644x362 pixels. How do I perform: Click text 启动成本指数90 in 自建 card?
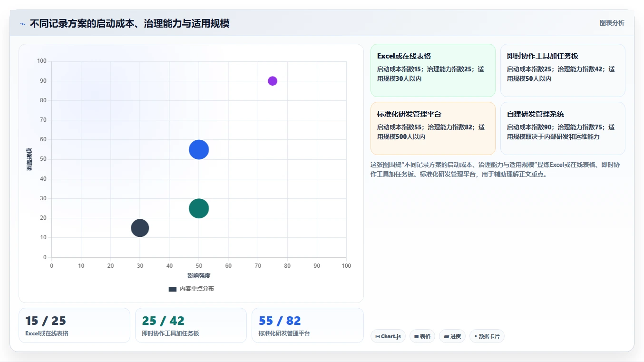click(x=529, y=127)
